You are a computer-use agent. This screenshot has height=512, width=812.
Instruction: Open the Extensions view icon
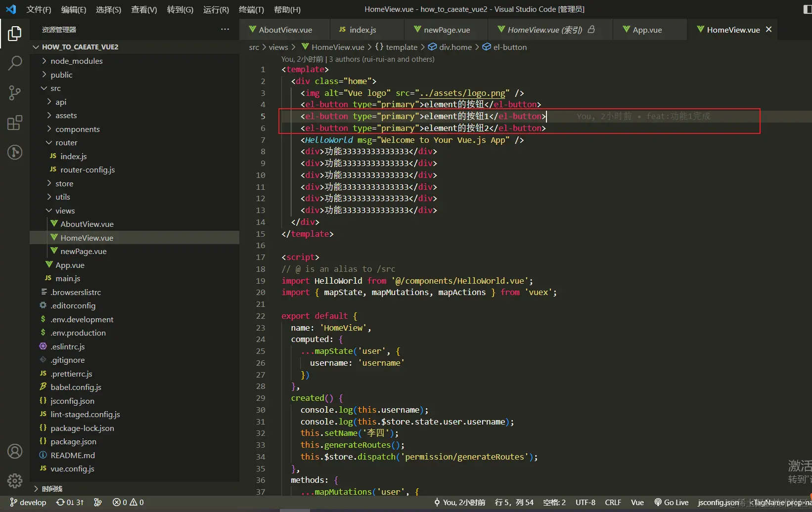(x=15, y=123)
